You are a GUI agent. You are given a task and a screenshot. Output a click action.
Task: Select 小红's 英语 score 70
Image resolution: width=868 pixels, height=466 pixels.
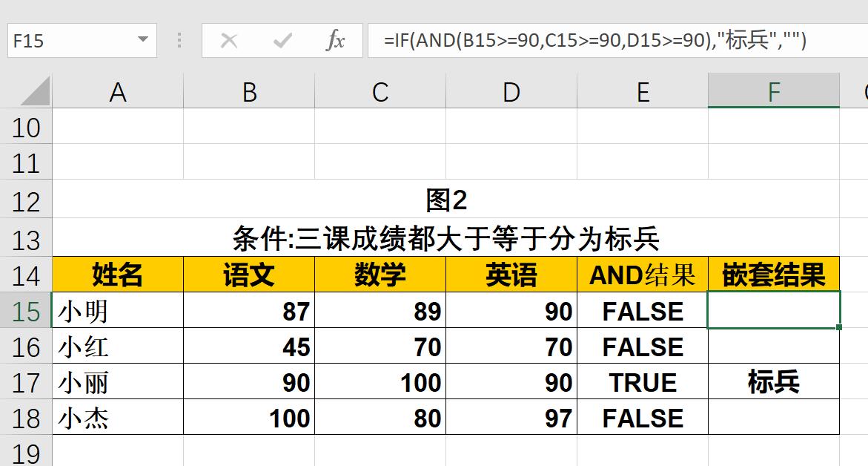[x=511, y=347]
